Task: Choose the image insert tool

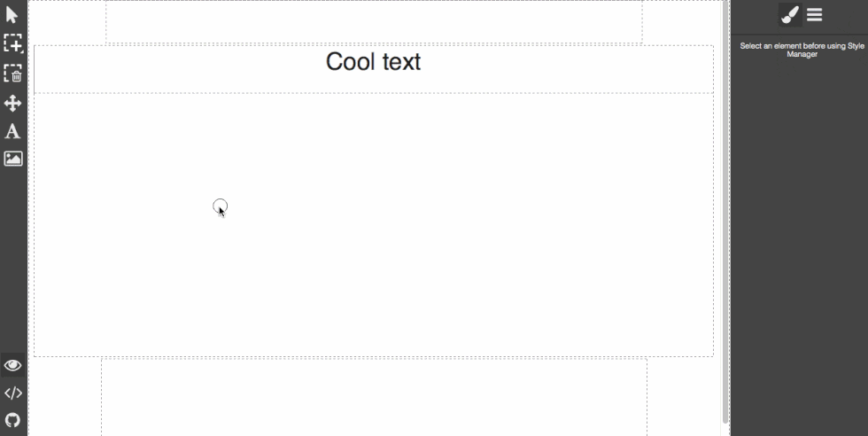Action: [x=13, y=159]
